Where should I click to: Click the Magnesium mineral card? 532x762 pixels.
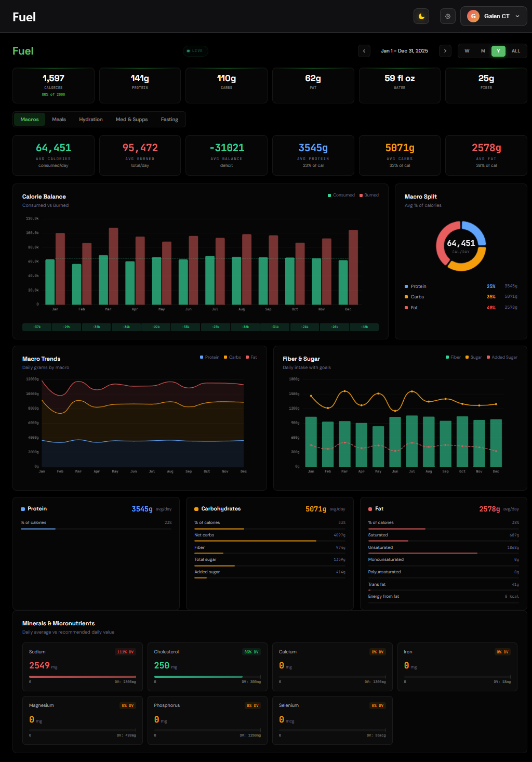point(83,720)
